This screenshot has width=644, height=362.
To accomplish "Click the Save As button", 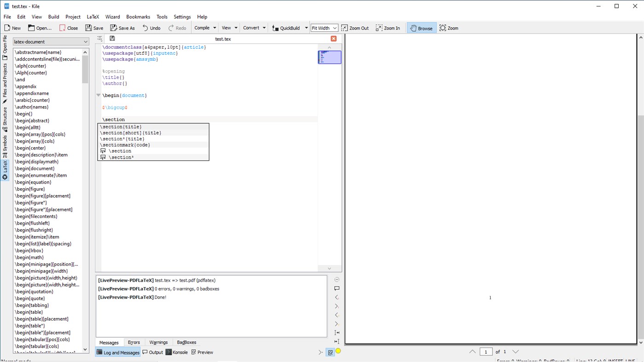I will 122,28.
